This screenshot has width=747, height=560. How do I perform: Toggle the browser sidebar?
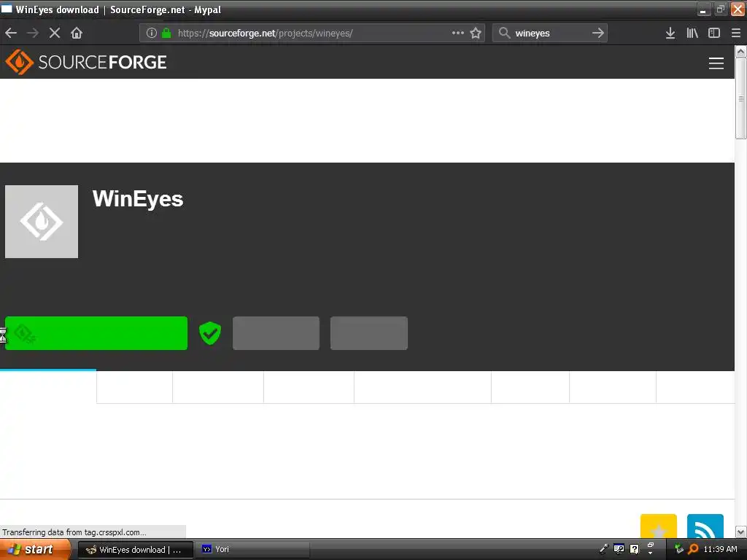(713, 33)
